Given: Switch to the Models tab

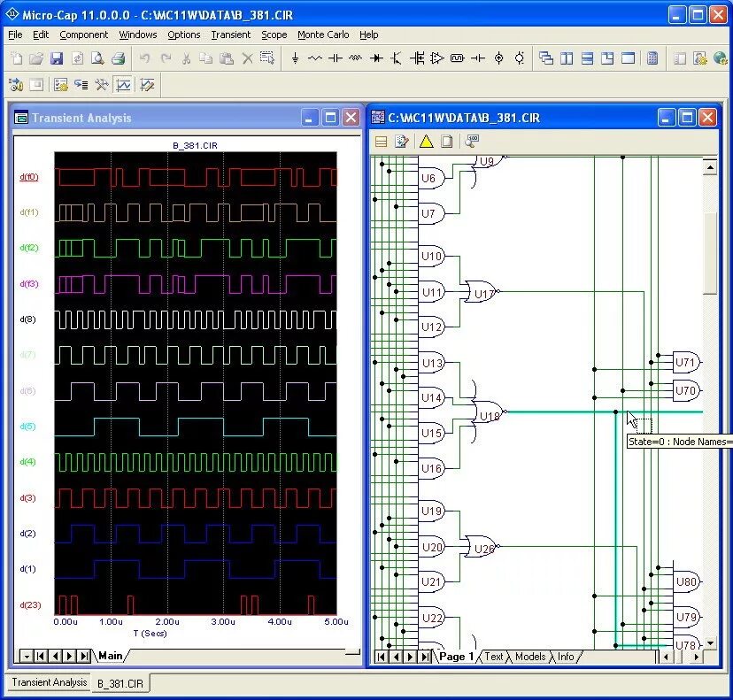Looking at the screenshot, I should point(530,657).
